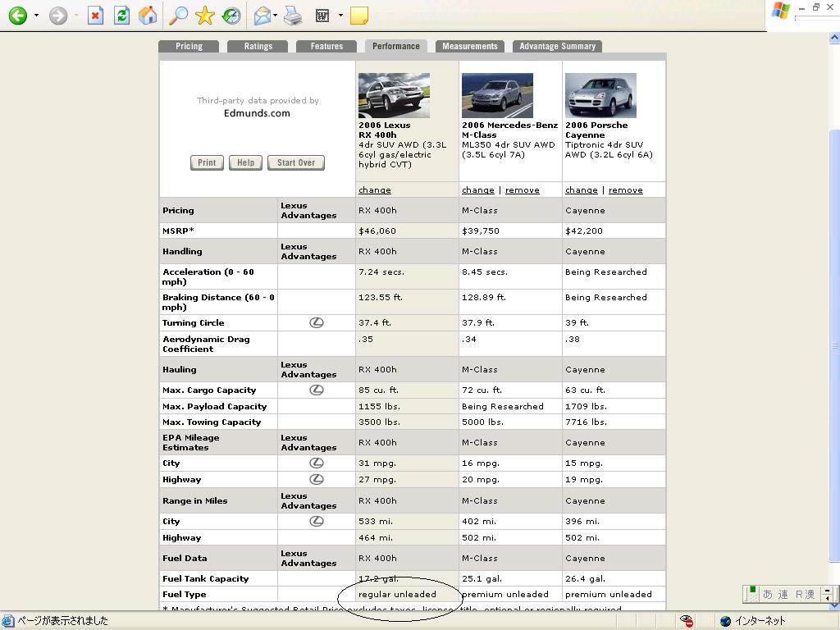Click the privacy report eye icon
The image size is (840, 630).
click(x=687, y=621)
